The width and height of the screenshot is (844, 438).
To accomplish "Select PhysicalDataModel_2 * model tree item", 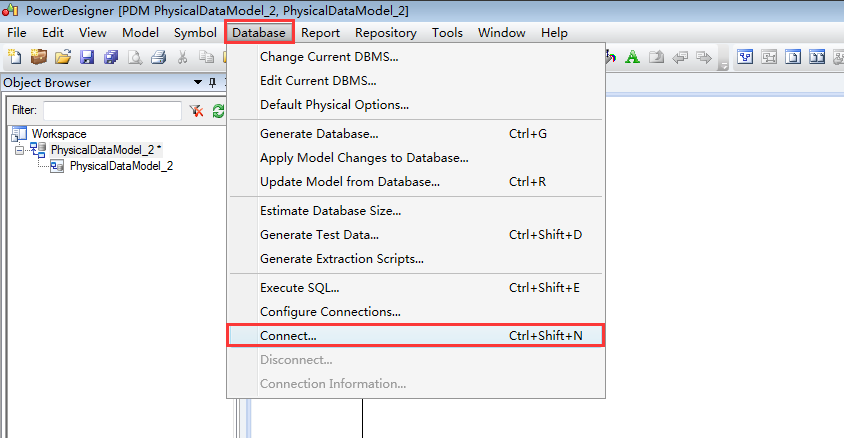I will pyautogui.click(x=106, y=150).
